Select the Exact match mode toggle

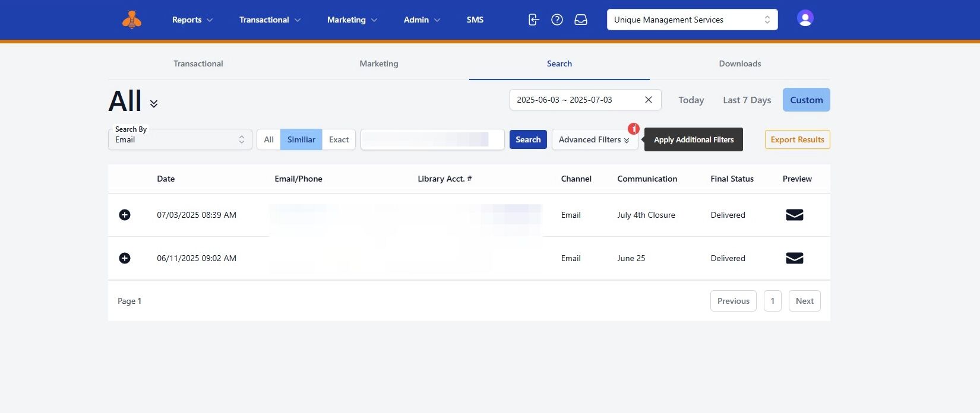pos(339,139)
